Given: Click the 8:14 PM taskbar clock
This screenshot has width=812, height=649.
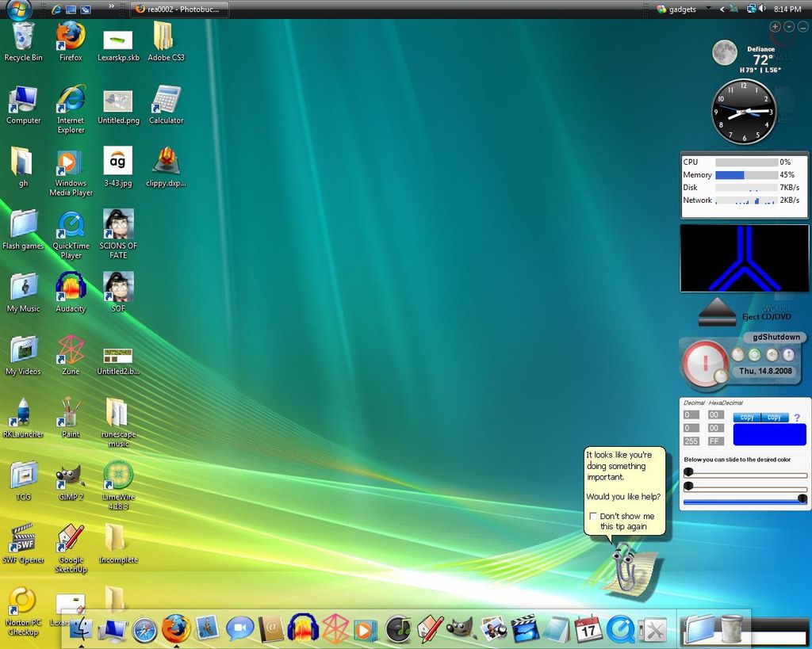Looking at the screenshot, I should pyautogui.click(x=787, y=9).
